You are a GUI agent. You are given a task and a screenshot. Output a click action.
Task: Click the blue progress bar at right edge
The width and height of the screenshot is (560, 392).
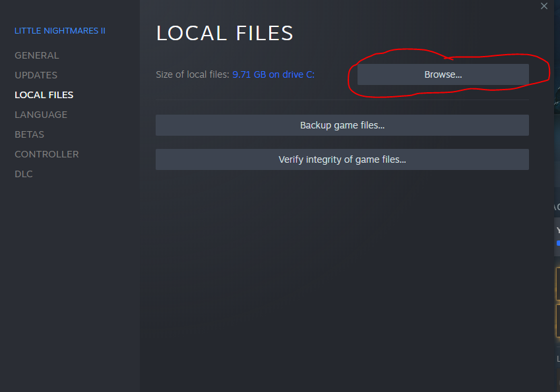(x=557, y=242)
